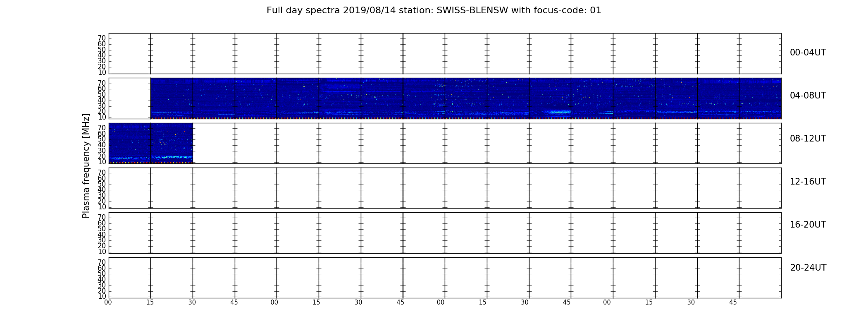Click the 10 tick in the 00-04UT panel
The image size is (868, 331).
(x=102, y=72)
